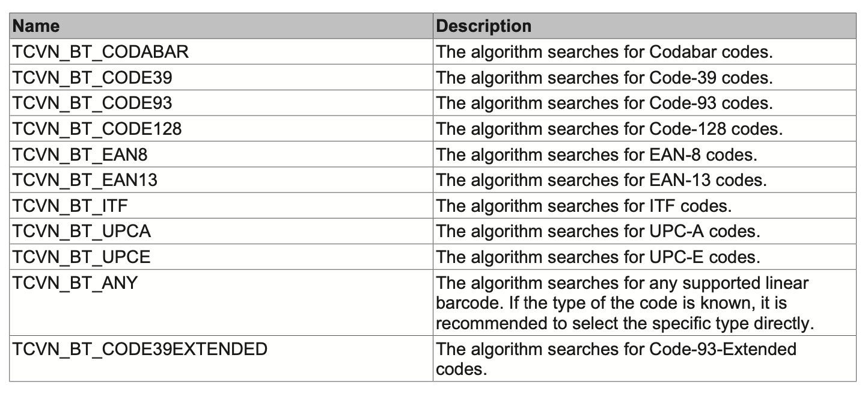The width and height of the screenshot is (868, 396).
Task: Click the any supported linear barcode description
Action: (625, 303)
